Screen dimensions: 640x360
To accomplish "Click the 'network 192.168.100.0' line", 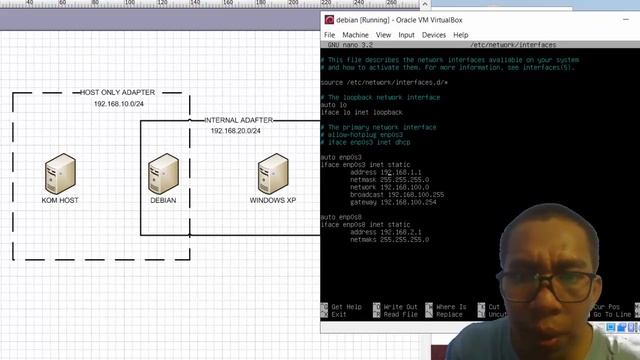I will pos(389,187).
